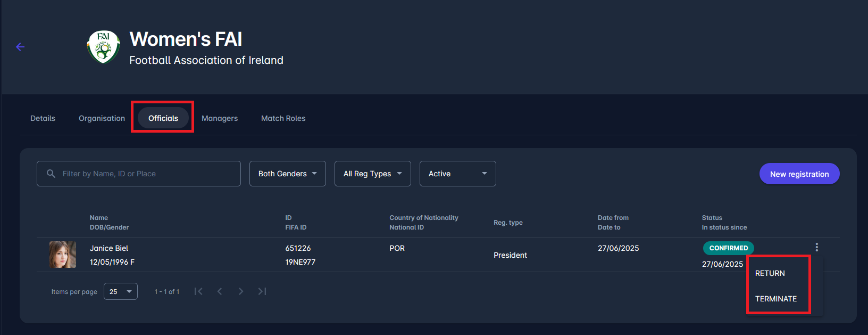This screenshot has width=868, height=335.
Task: Open the three-dot row actions menu
Action: (816, 247)
